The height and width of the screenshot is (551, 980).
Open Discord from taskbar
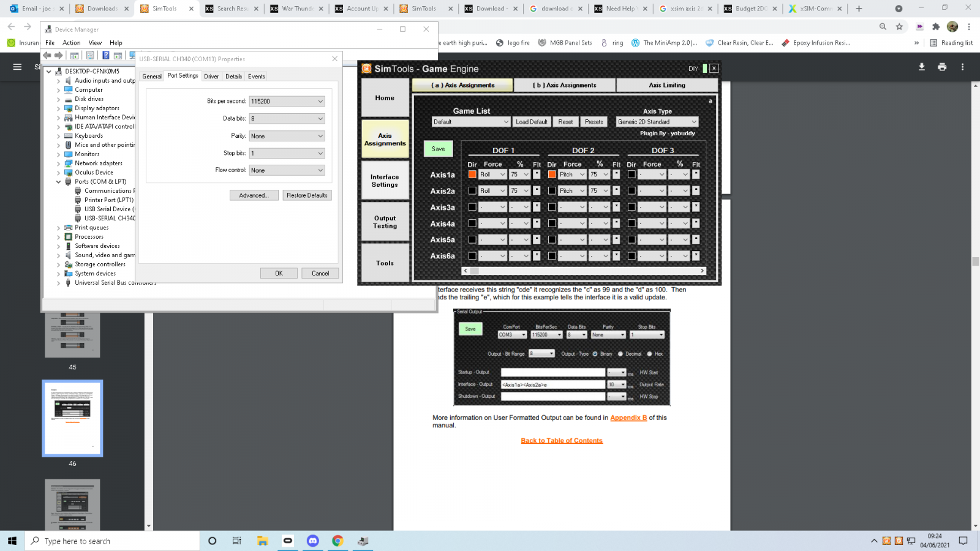coord(313,541)
